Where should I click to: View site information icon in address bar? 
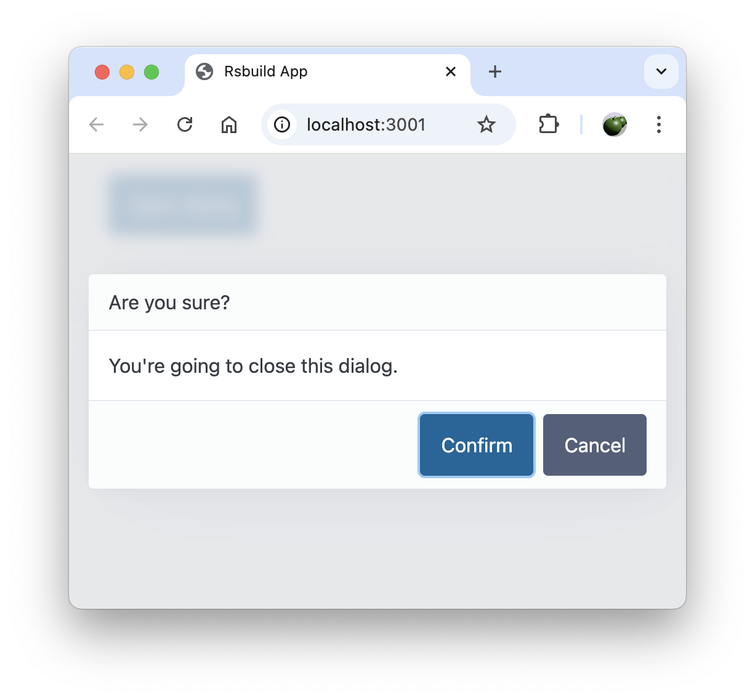point(282,124)
